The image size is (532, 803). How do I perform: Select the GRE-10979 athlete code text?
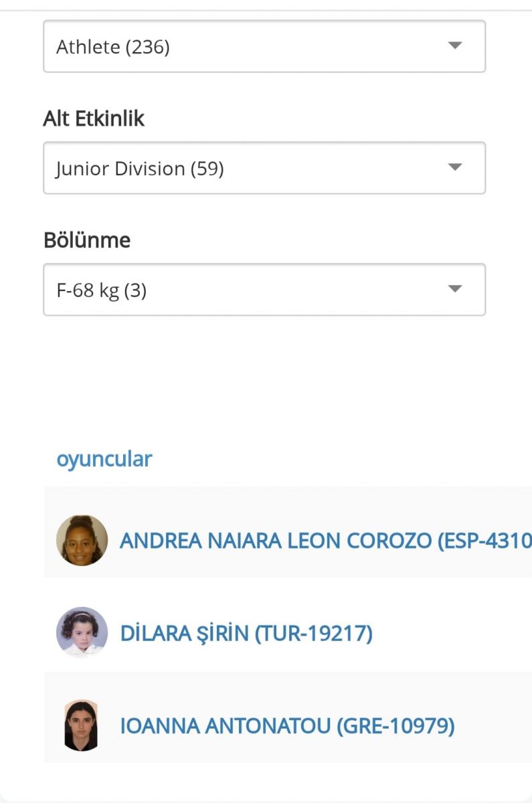(x=395, y=726)
